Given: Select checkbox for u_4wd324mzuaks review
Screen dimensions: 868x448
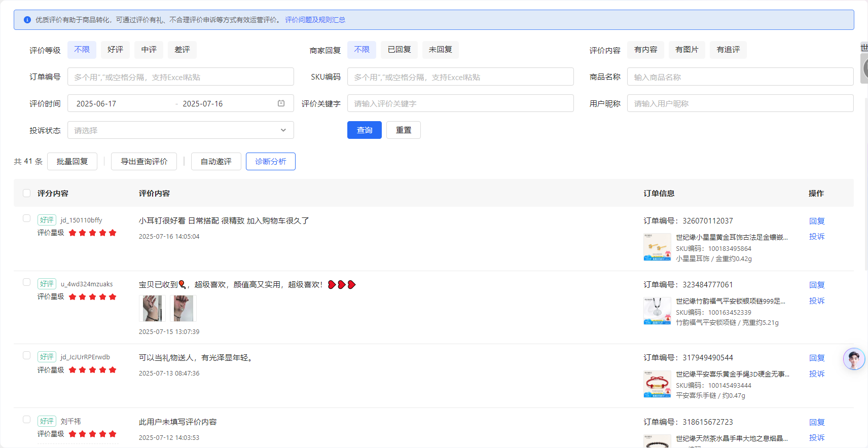Looking at the screenshot, I should (x=27, y=282).
